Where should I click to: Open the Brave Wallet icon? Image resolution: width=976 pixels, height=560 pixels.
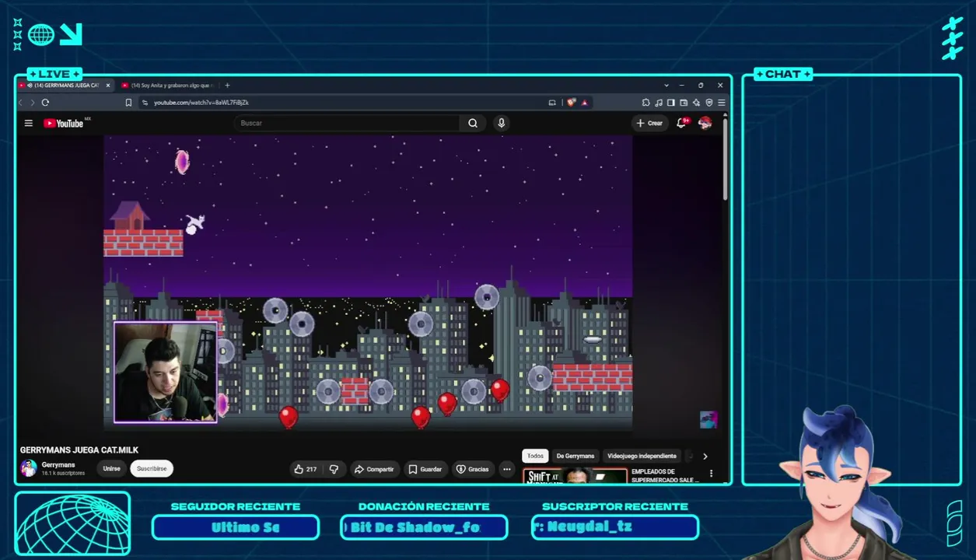(x=684, y=103)
